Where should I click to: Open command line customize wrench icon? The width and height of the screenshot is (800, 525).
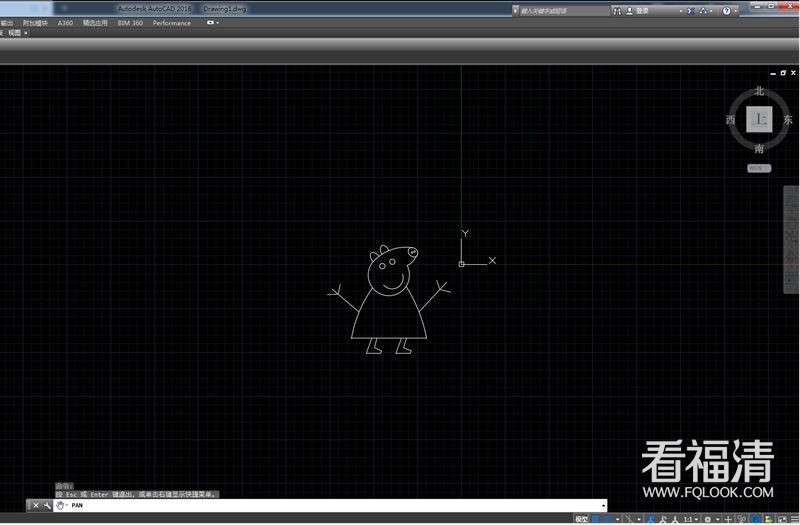[x=47, y=505]
